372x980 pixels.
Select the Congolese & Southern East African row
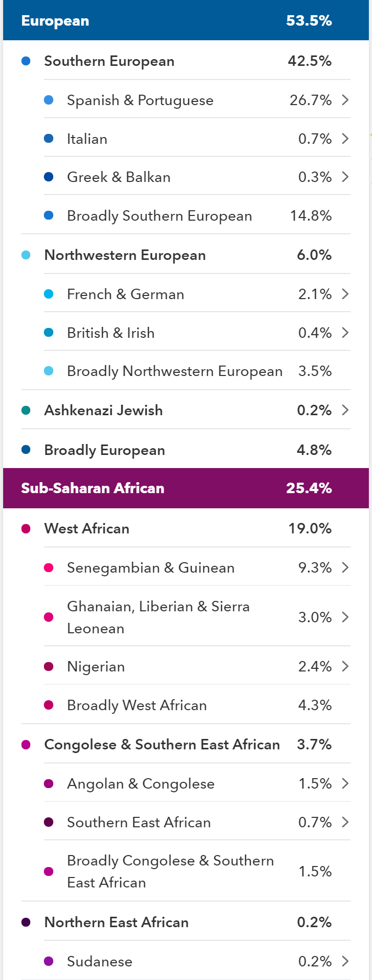point(162,745)
